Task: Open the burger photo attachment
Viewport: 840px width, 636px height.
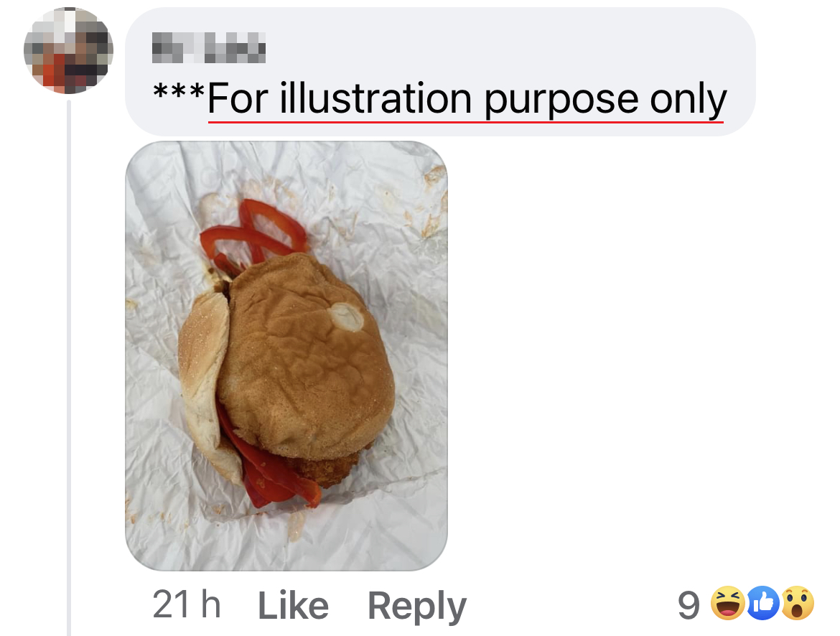Action: pyautogui.click(x=286, y=356)
